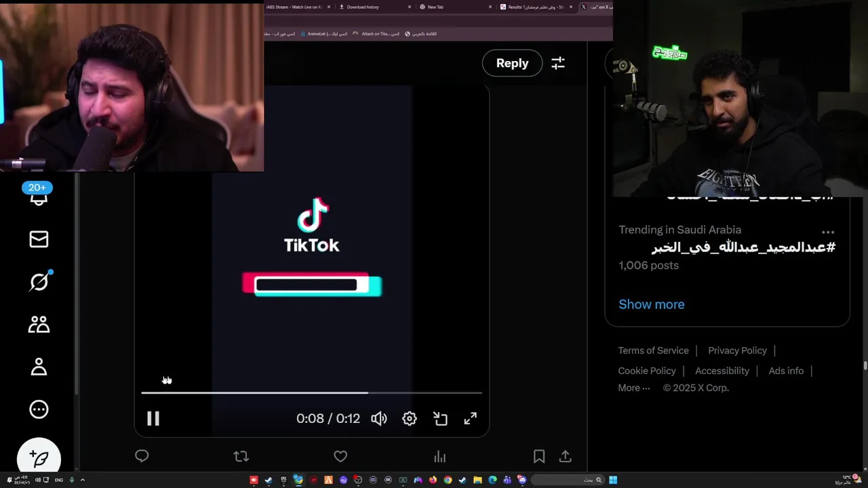Open the AnimeLek bookmark

click(324, 33)
